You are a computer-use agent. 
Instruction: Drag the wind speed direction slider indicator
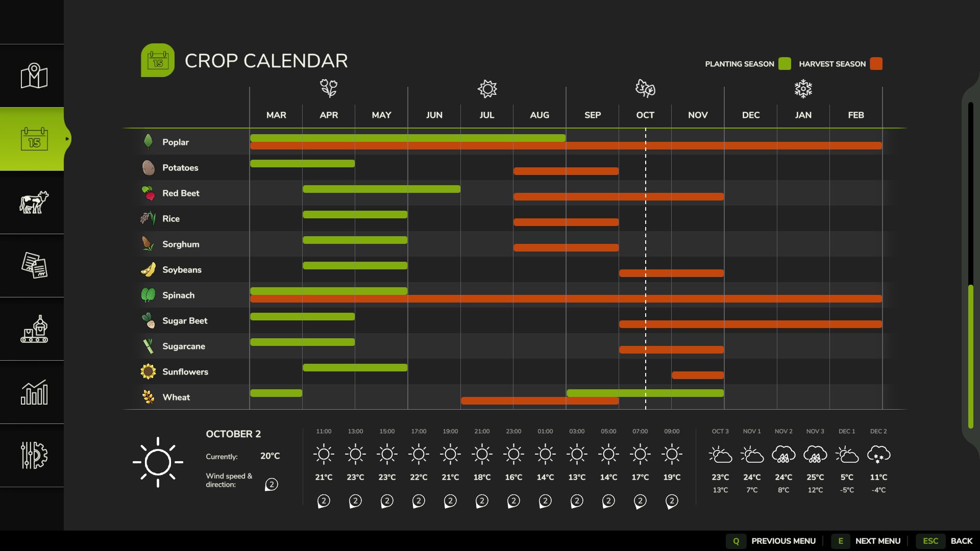pyautogui.click(x=271, y=484)
